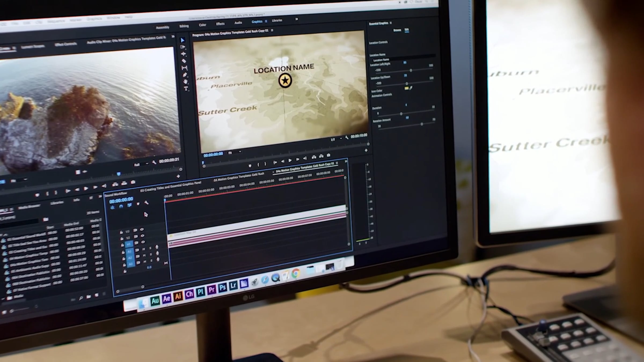The height and width of the screenshot is (362, 644).
Task: Select the Razor tool
Action: pos(184,61)
